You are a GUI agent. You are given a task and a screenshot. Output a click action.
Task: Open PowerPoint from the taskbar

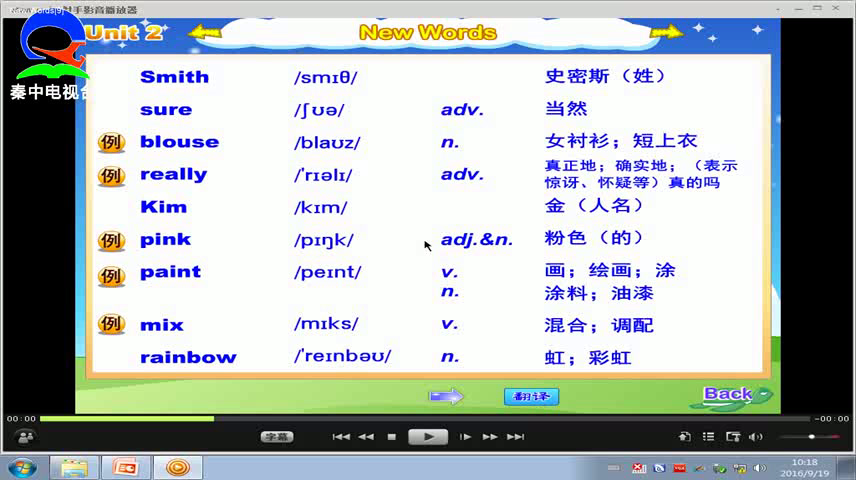[x=126, y=467]
